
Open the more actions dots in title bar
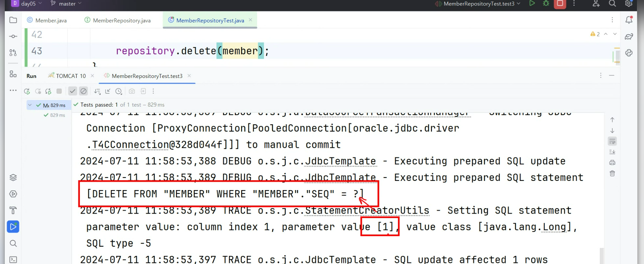tap(574, 3)
